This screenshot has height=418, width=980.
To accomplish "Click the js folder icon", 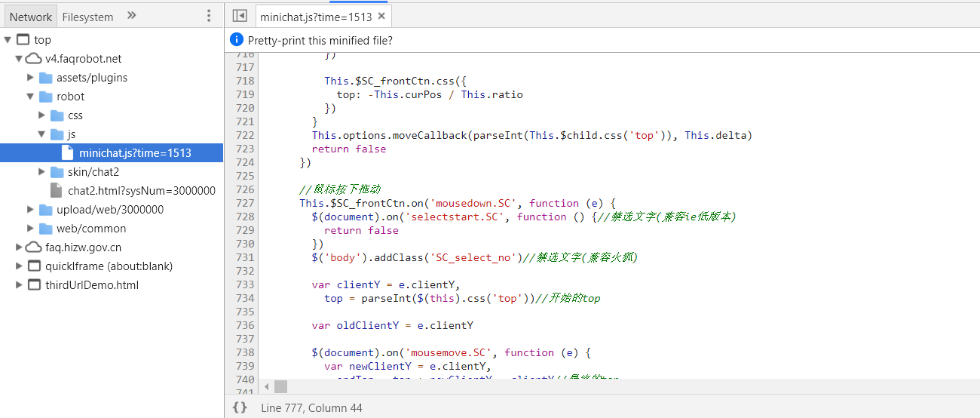I will coord(57,134).
